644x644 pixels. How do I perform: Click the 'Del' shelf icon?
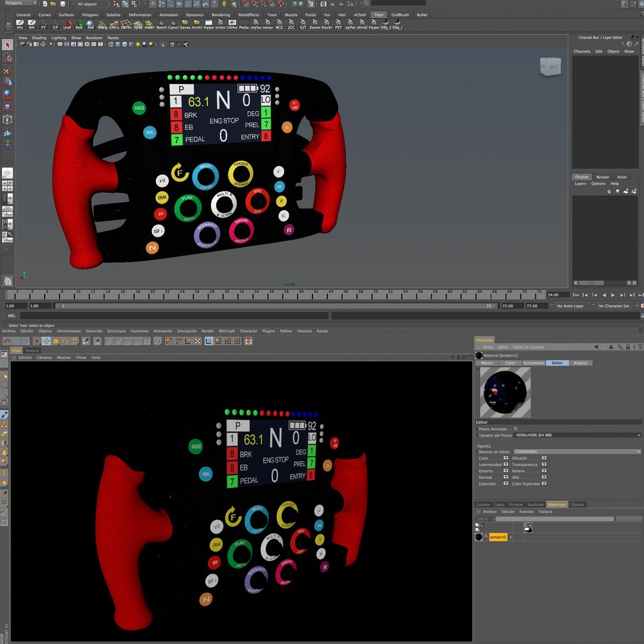click(x=91, y=24)
